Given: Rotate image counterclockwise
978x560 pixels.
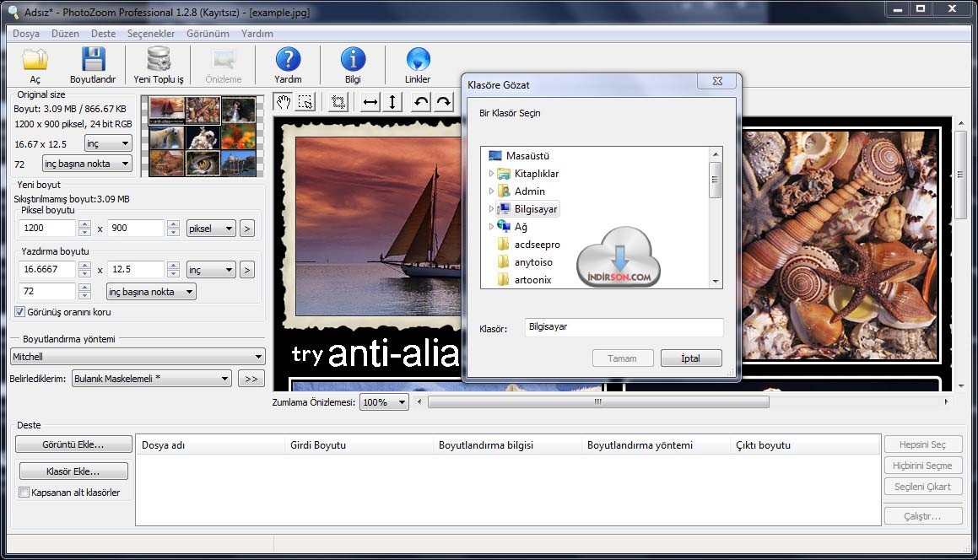Looking at the screenshot, I should click(x=422, y=102).
